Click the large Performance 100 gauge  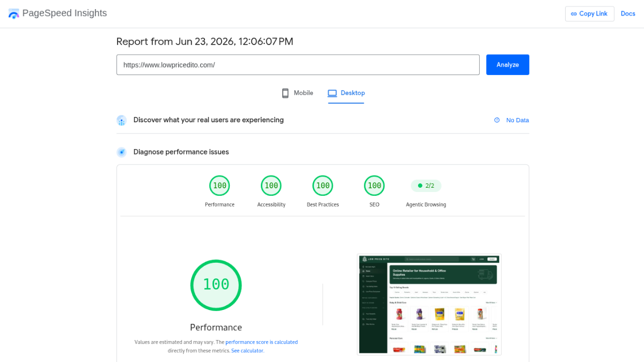[216, 285]
